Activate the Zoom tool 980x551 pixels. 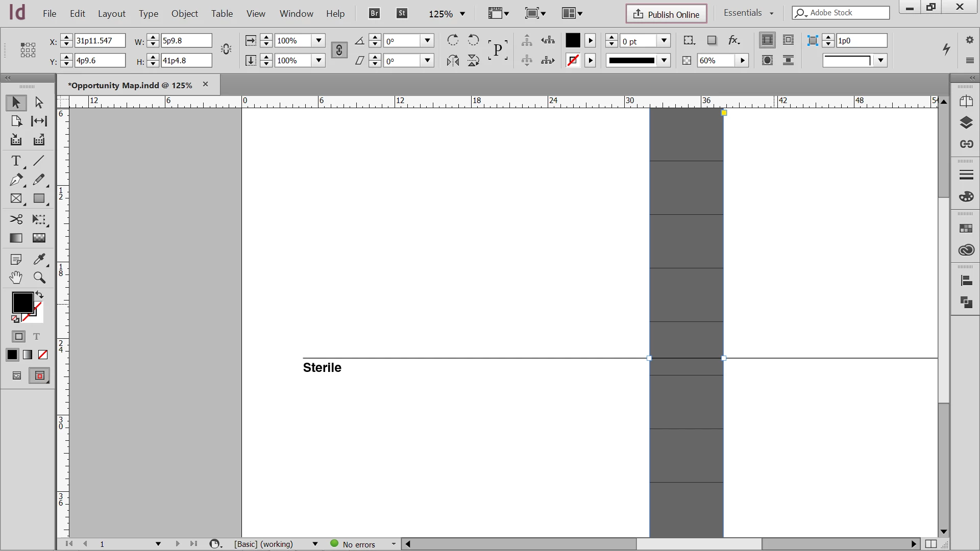(39, 278)
